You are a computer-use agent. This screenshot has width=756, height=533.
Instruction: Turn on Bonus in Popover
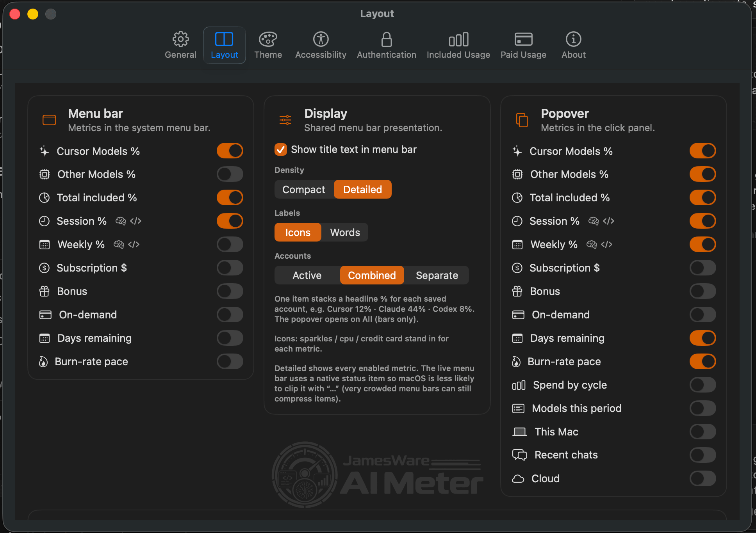[703, 291]
